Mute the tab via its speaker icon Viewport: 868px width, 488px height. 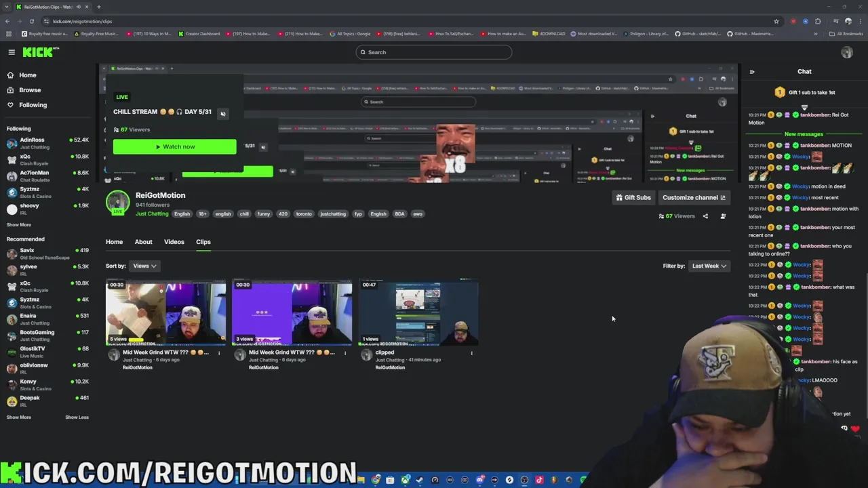coord(78,7)
